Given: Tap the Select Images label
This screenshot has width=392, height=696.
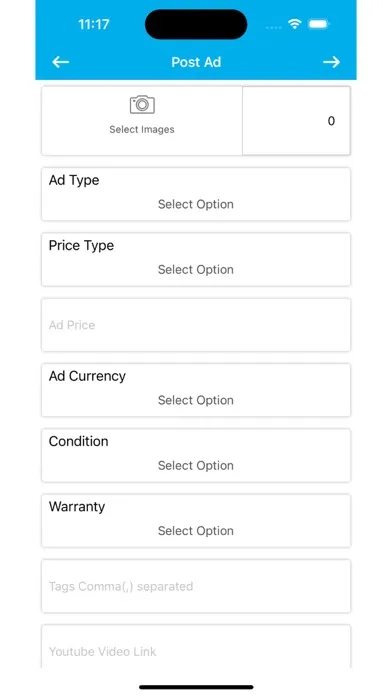Looking at the screenshot, I should [x=142, y=130].
